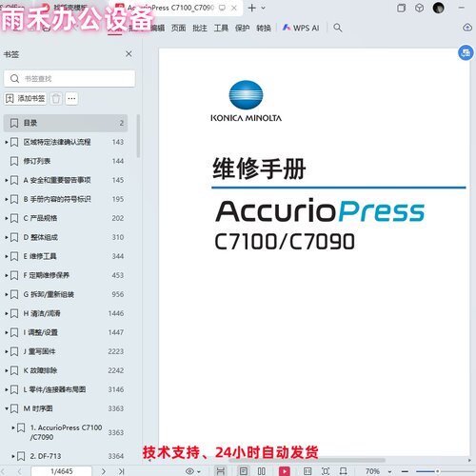Start slideshow play mode
This screenshot has width=476, height=476.
[x=285, y=471]
